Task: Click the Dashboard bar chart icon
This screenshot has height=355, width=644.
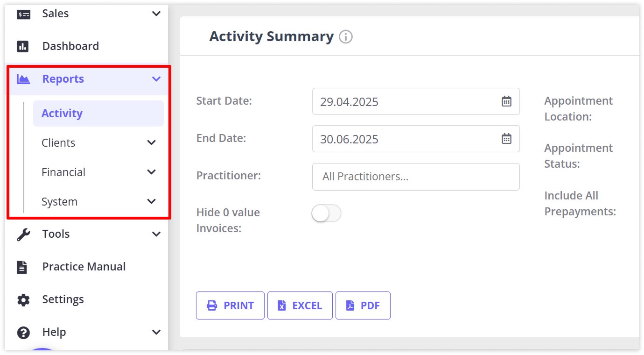Action: coord(23,46)
